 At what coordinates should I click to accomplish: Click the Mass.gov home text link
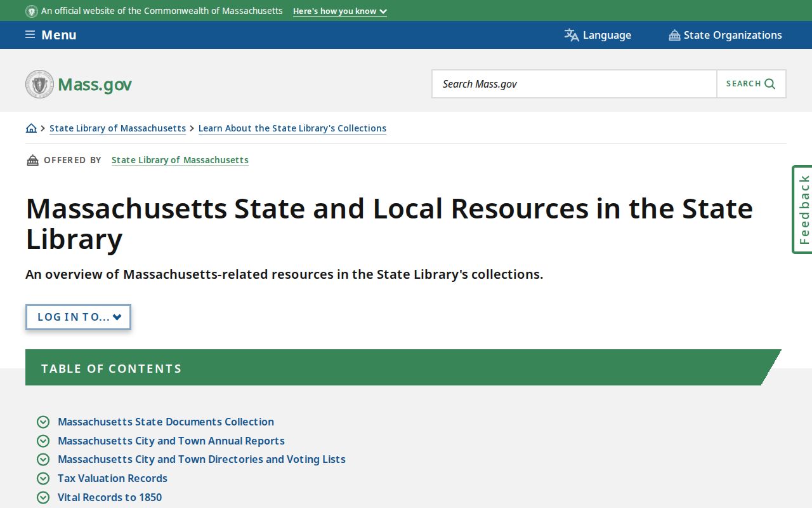tap(95, 84)
